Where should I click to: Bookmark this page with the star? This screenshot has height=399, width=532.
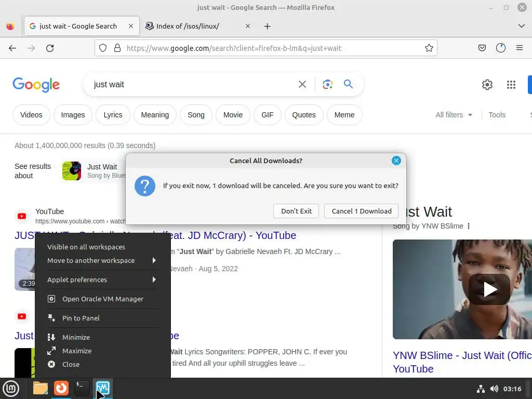(429, 48)
